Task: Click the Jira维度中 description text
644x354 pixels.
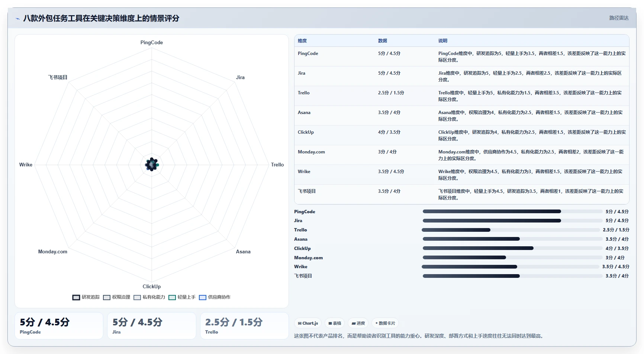Action: click(x=530, y=77)
